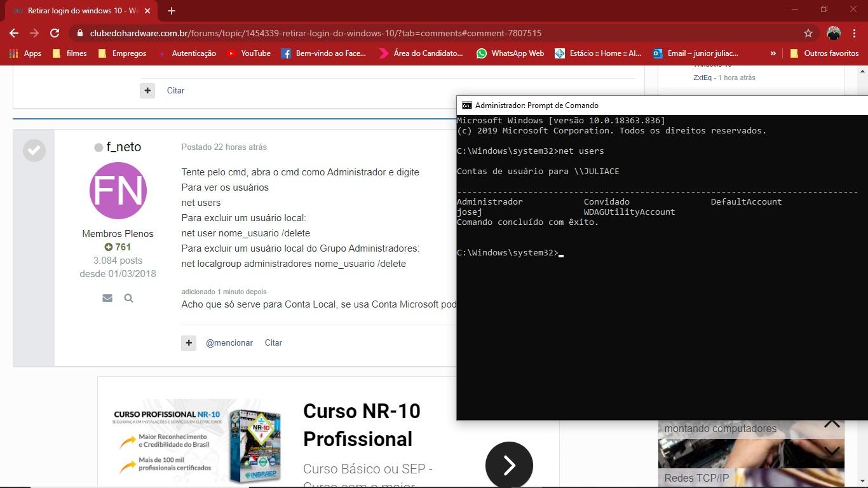Click Citar in f_neto's post
Image resolution: width=868 pixels, height=488 pixels.
tap(273, 342)
